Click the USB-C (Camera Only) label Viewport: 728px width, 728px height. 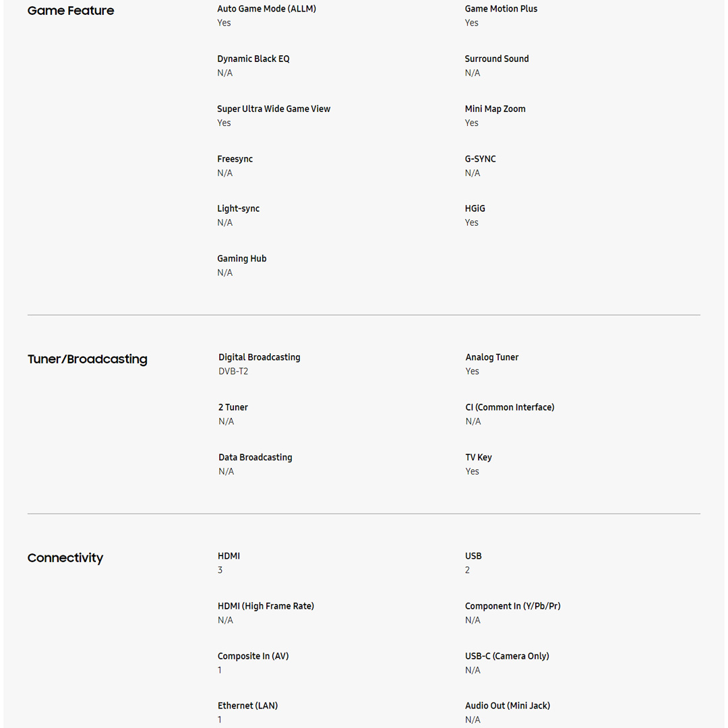pyautogui.click(x=507, y=656)
